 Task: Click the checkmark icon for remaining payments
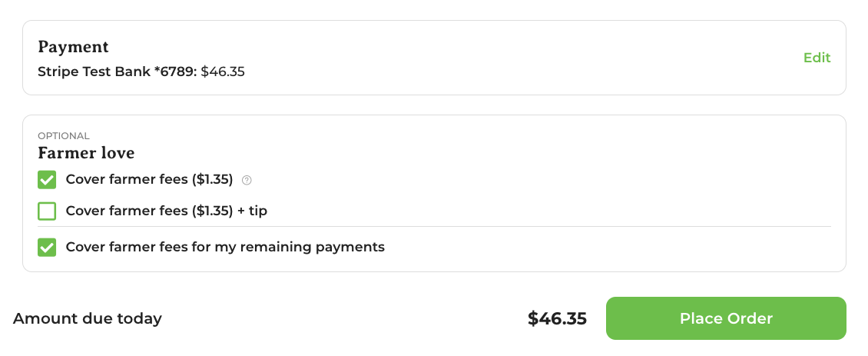click(x=47, y=248)
